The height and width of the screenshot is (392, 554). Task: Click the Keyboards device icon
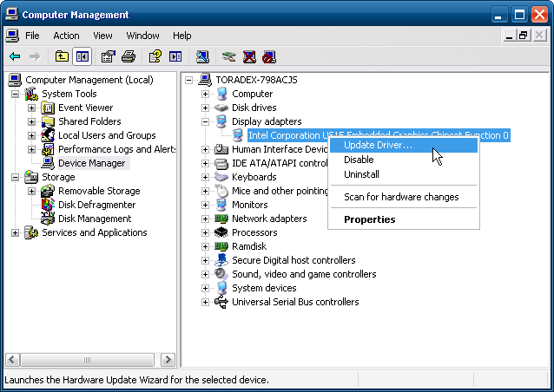point(221,177)
